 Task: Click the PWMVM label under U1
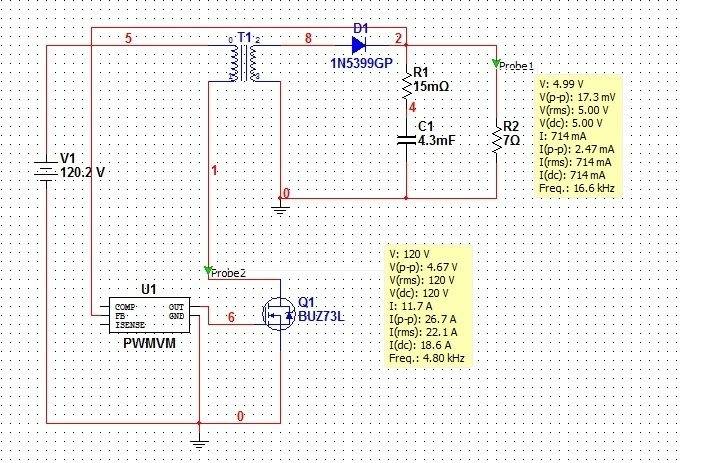(149, 343)
